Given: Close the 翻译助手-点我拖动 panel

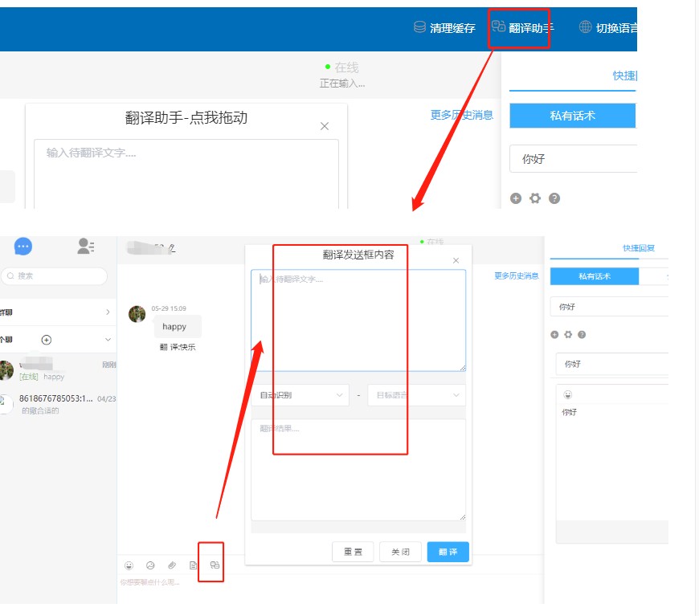Looking at the screenshot, I should point(325,126).
